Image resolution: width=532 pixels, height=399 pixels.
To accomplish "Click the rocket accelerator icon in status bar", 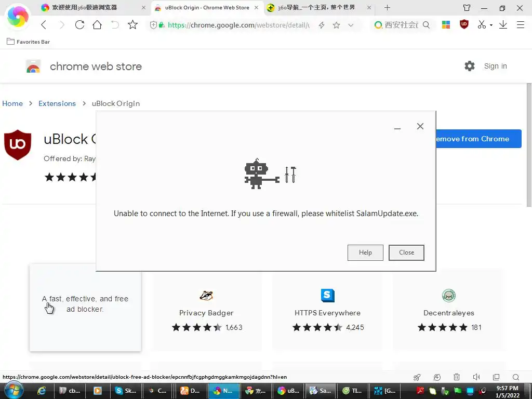I will pyautogui.click(x=417, y=377).
